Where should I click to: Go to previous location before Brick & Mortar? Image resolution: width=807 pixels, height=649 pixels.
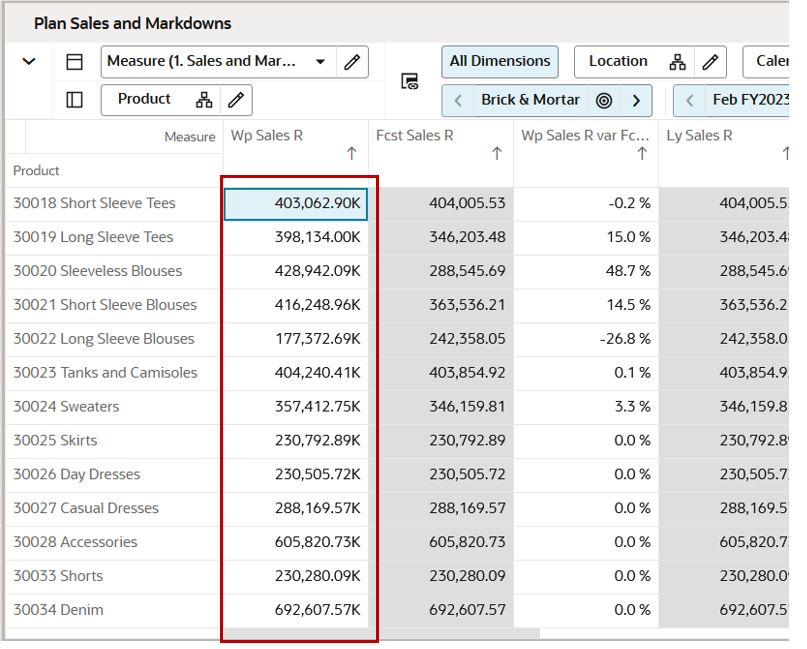458,100
